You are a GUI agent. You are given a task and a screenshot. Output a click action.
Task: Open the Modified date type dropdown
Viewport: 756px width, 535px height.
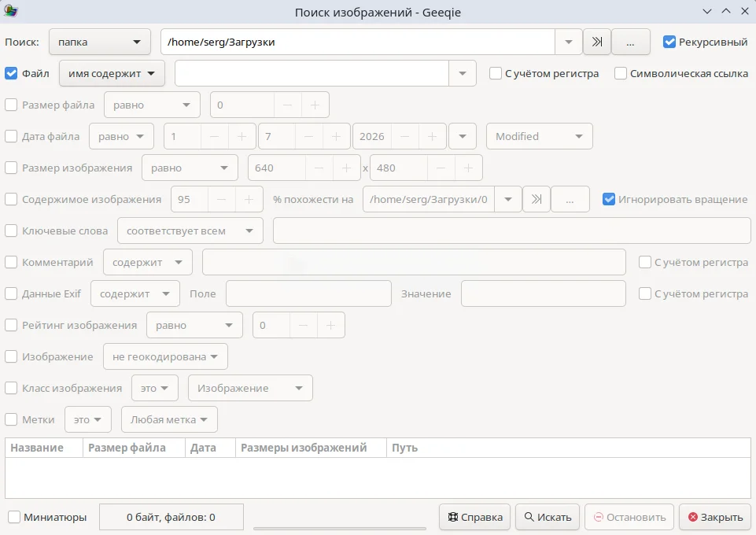click(539, 136)
